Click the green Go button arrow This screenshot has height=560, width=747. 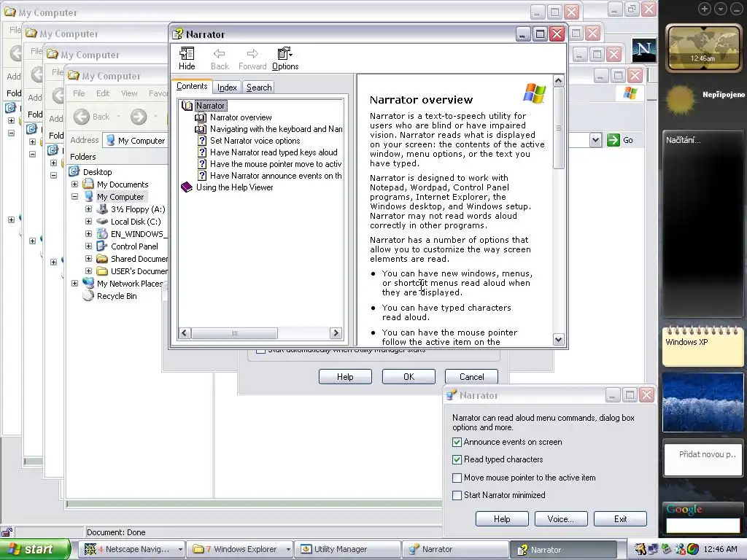613,140
